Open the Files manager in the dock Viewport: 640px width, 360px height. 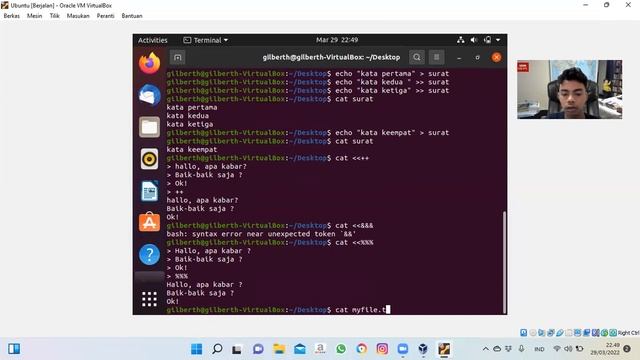point(149,127)
